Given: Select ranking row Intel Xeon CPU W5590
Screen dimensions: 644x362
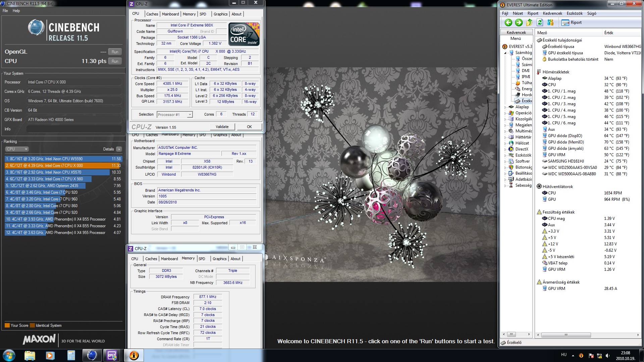Looking at the screenshot, I should [x=63, y=159].
